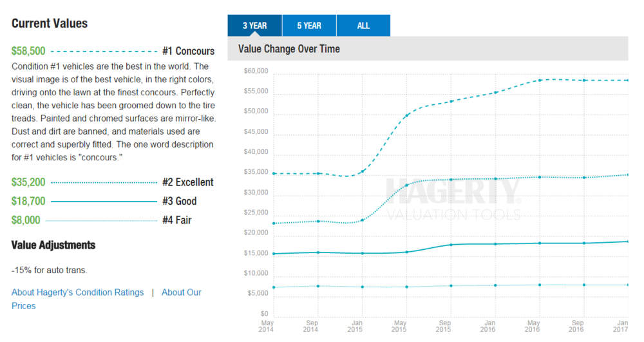The image size is (644, 342).
Task: Click the Hagerty Valuation Tools watermark
Action: [453, 200]
